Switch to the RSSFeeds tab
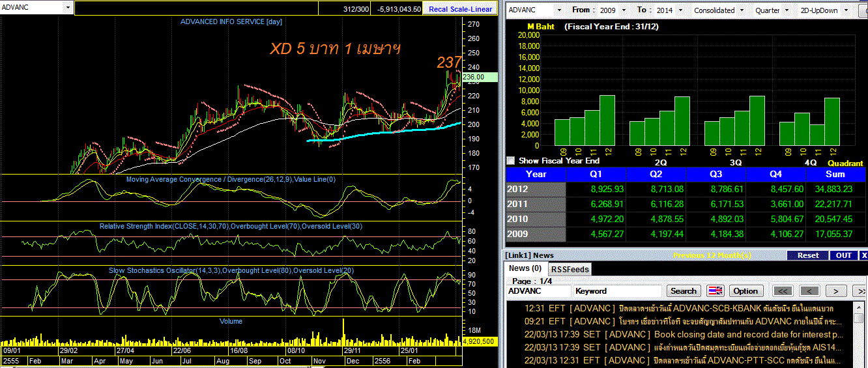Viewport: 868px width, 368px height. point(570,269)
